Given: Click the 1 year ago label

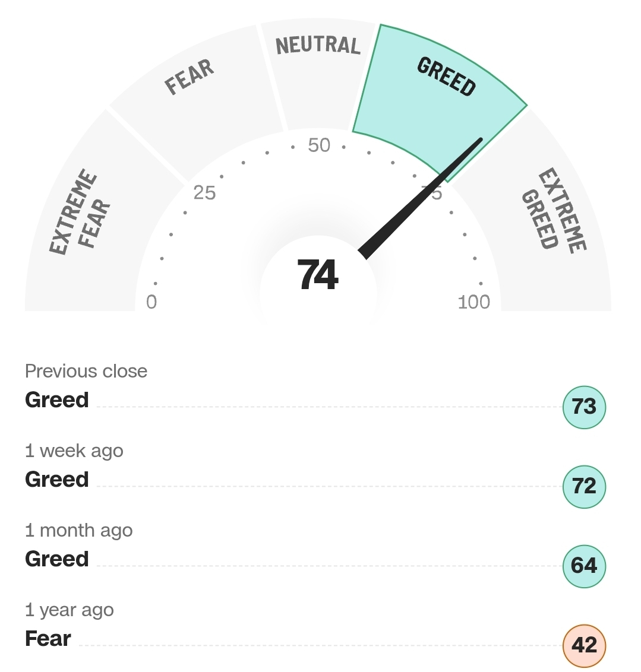Looking at the screenshot, I should (x=70, y=610).
